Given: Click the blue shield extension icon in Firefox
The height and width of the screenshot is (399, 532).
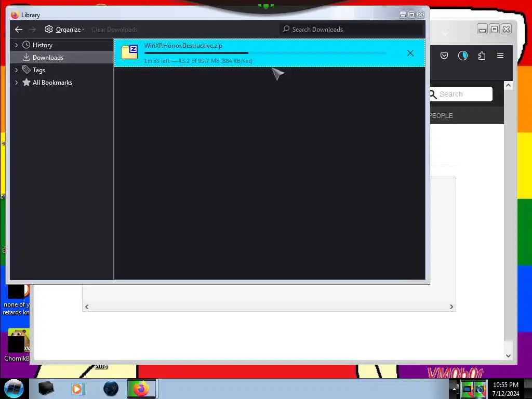Looking at the screenshot, I should (x=463, y=56).
